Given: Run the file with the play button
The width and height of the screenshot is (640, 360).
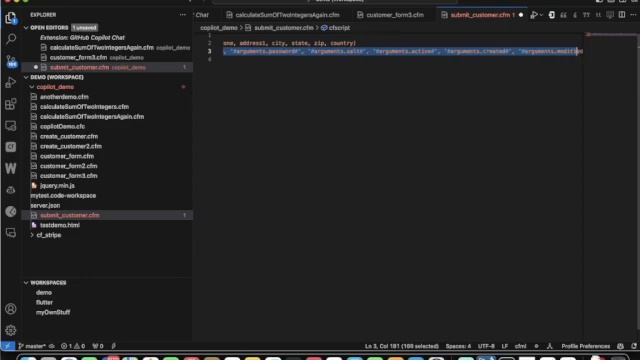Looking at the screenshot, I should click(x=533, y=15).
